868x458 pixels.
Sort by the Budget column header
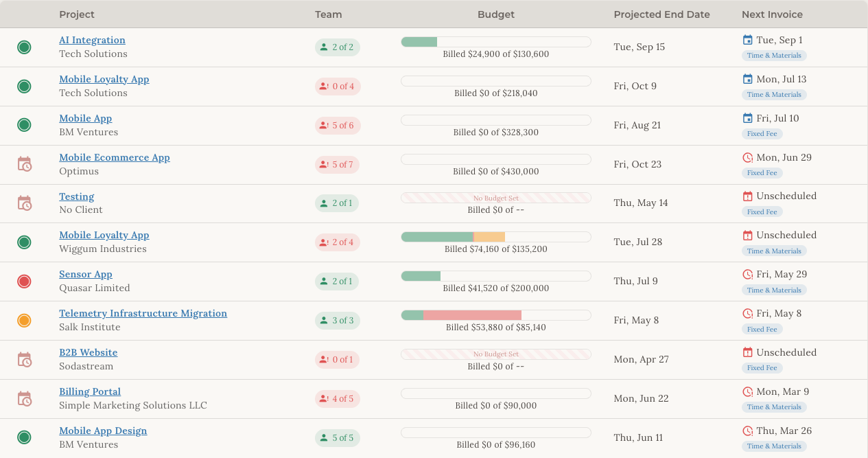coord(496,14)
